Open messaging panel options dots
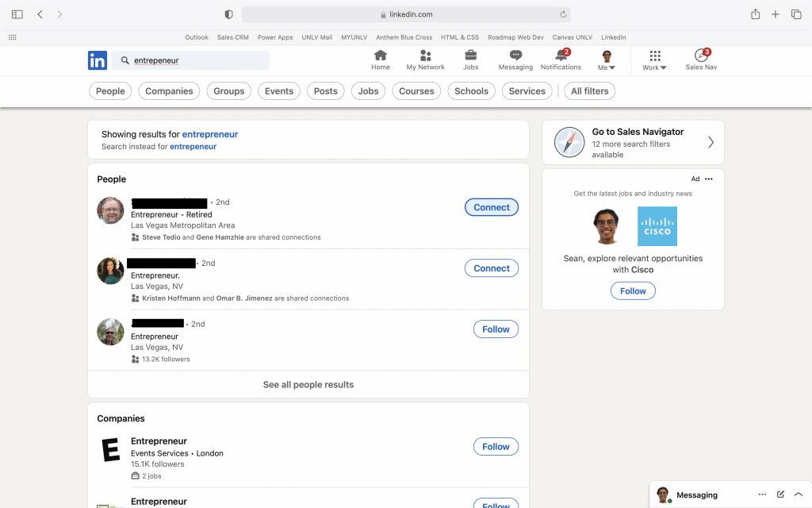Viewport: 812px width, 508px height. pyautogui.click(x=762, y=495)
